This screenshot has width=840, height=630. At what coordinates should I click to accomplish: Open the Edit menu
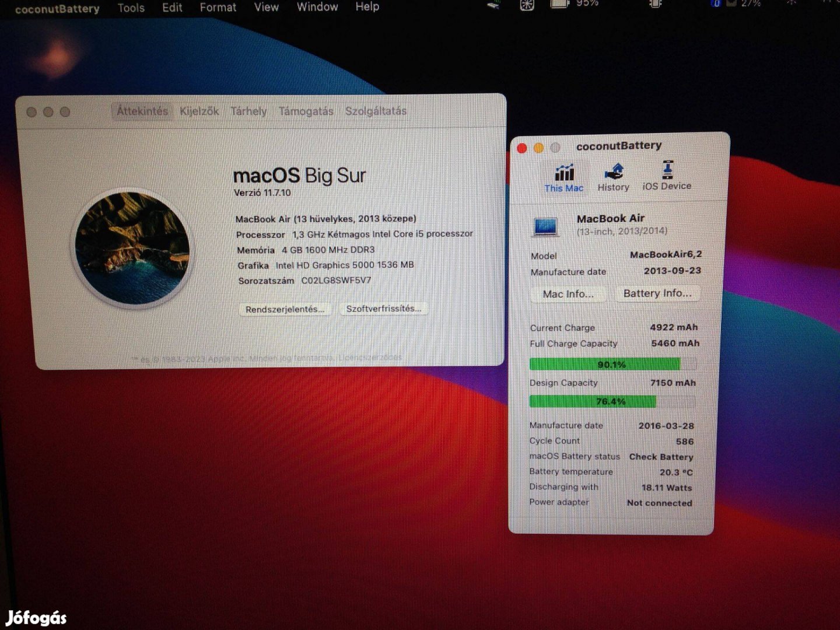(x=172, y=8)
